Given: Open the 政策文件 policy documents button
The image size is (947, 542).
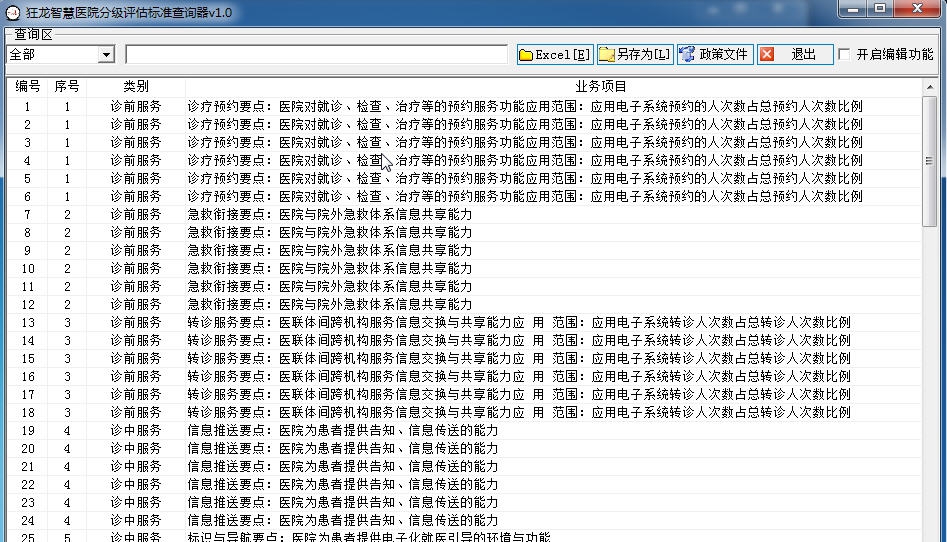Looking at the screenshot, I should pos(715,54).
